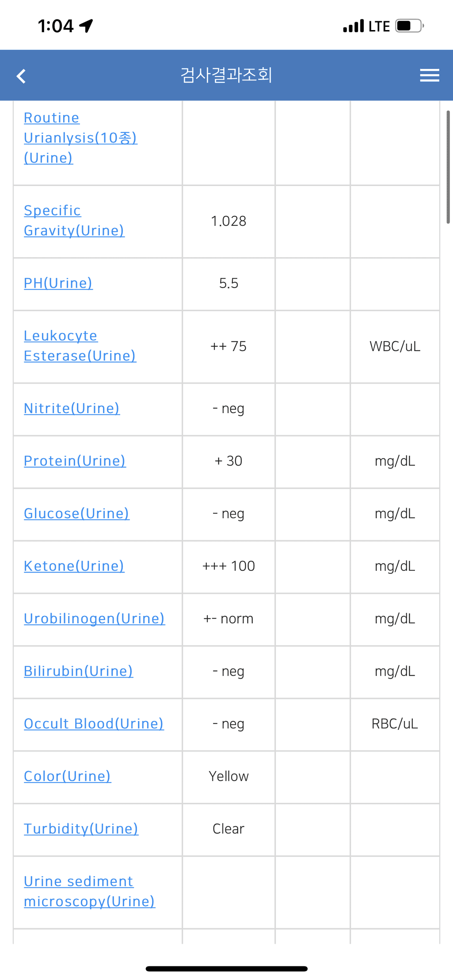Select the Ketone(Urine) link

click(x=74, y=566)
